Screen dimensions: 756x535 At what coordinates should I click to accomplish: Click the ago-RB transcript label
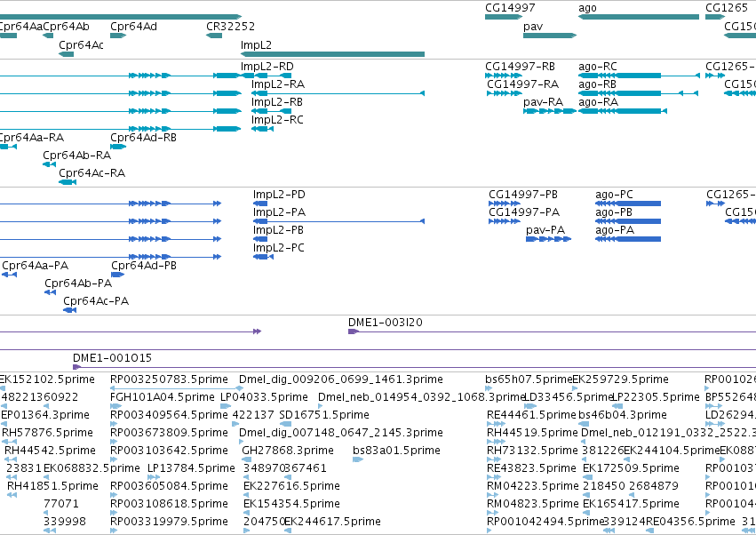597,84
